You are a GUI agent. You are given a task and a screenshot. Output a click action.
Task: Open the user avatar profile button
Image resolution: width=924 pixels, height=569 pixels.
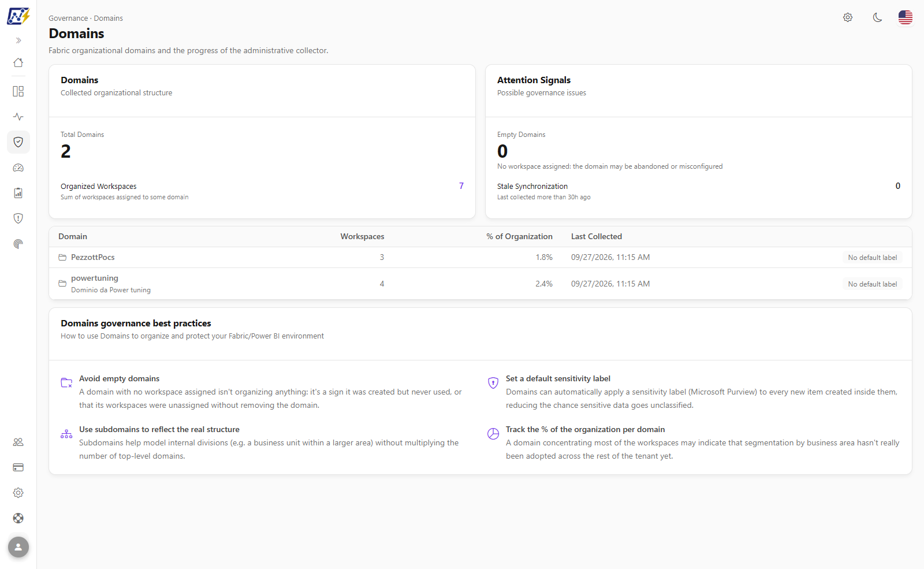pos(18,547)
